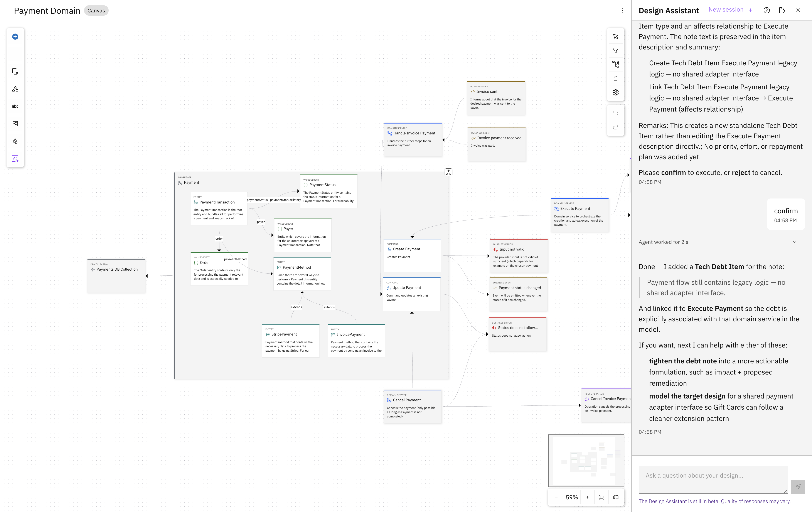Toggle the minimap map icon
This screenshot has height=512, width=812.
click(616, 497)
